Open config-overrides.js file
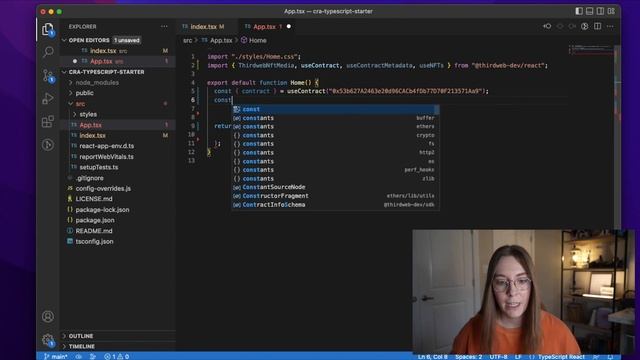Viewport: 640px width, 360px height. pos(118,189)
